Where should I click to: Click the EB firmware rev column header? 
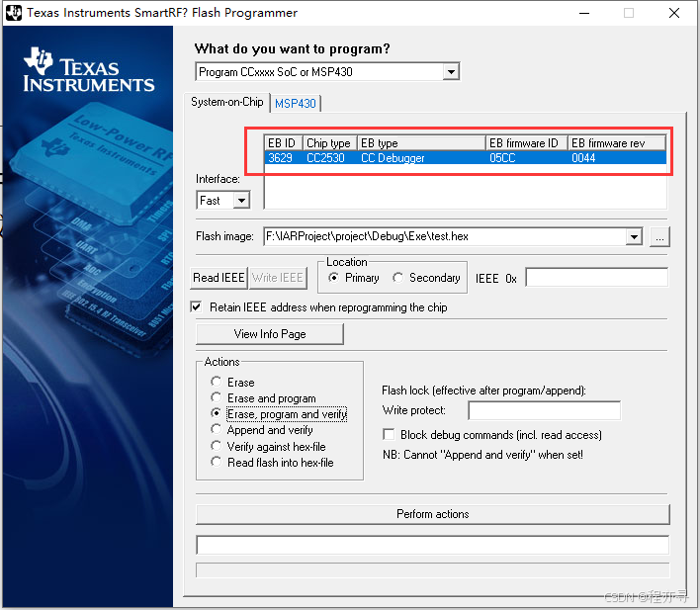617,143
